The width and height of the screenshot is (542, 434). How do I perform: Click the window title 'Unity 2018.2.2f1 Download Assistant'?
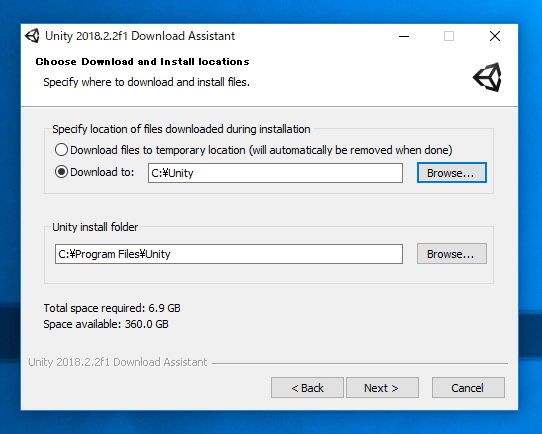pyautogui.click(x=140, y=36)
